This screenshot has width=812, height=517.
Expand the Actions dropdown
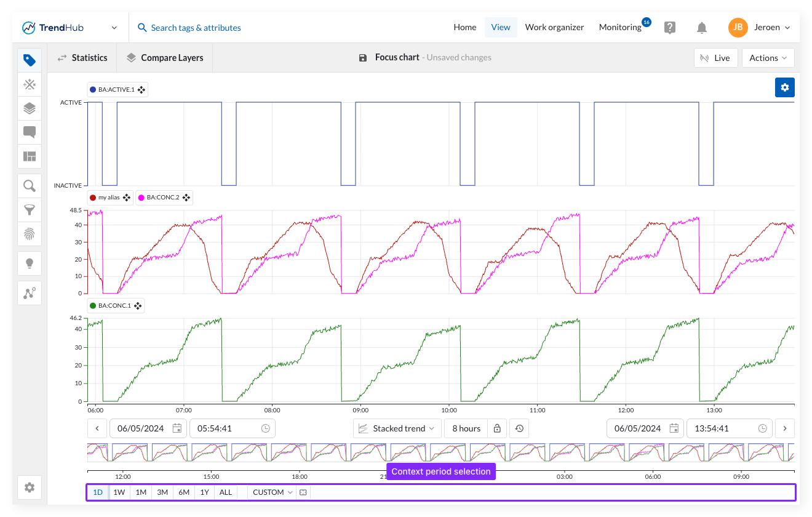coord(768,58)
